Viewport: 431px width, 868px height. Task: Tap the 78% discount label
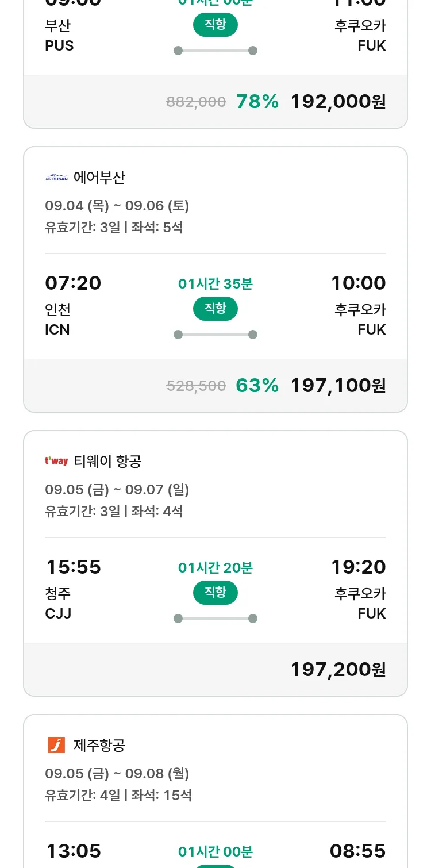click(x=257, y=102)
